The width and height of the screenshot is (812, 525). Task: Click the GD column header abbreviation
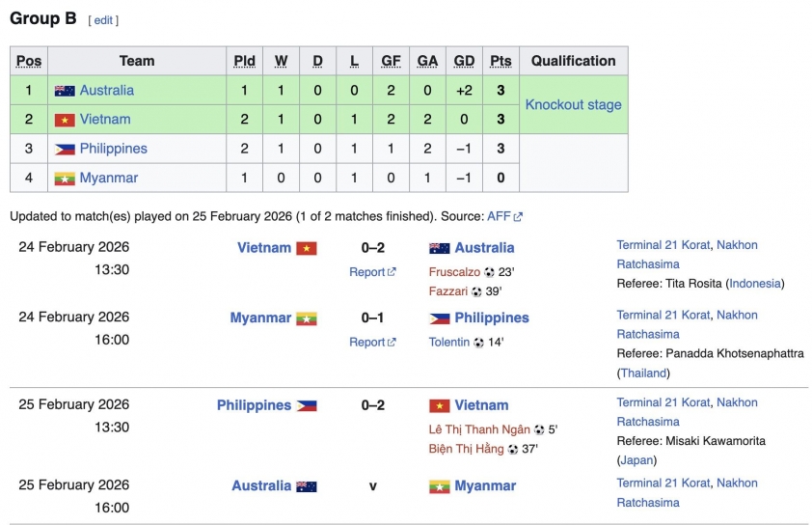point(464,61)
